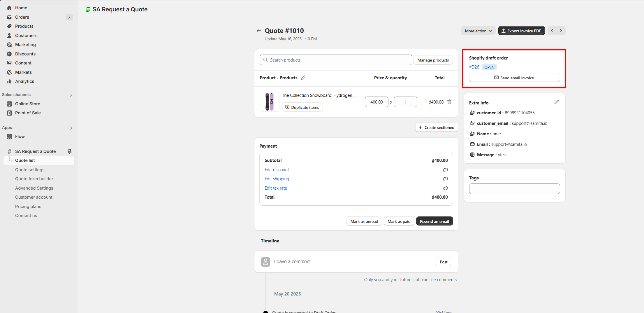Click Edit tax rate link
Screen dimensions: 644x313
276,188
